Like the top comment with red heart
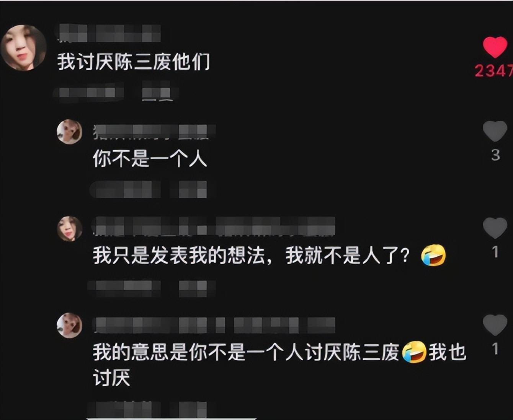The image size is (513, 420). point(495,47)
